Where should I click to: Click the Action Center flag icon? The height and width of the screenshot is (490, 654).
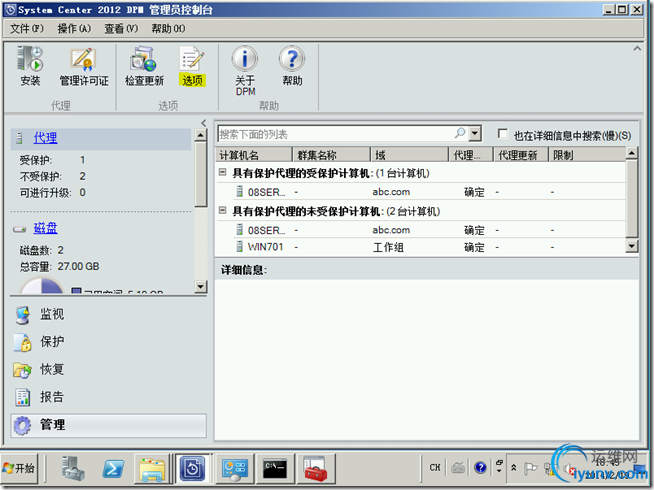531,468
